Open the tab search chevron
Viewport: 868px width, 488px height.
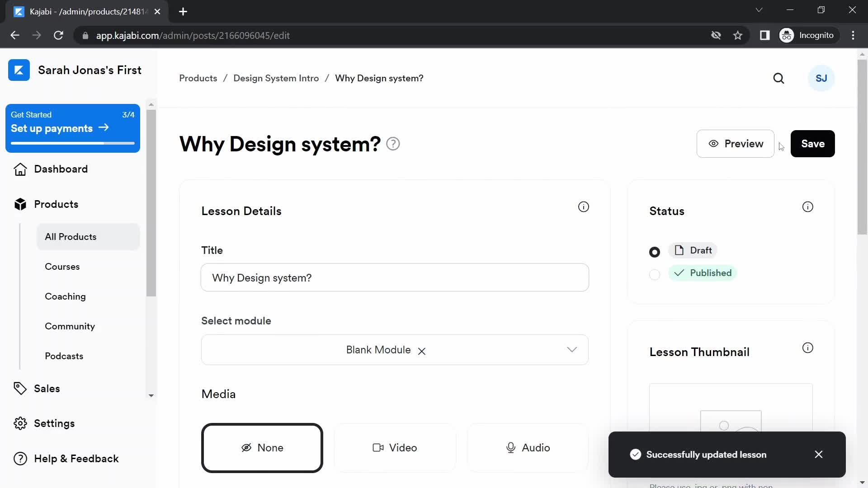pos(759,10)
